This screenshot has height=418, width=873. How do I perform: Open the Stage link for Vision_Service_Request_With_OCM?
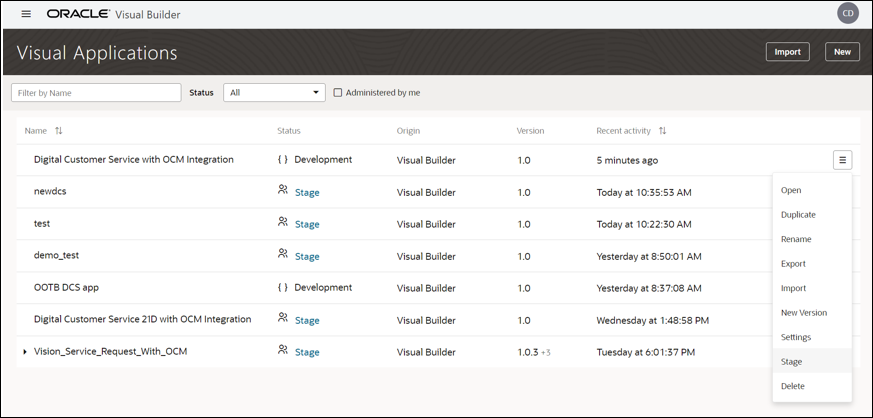(x=307, y=352)
